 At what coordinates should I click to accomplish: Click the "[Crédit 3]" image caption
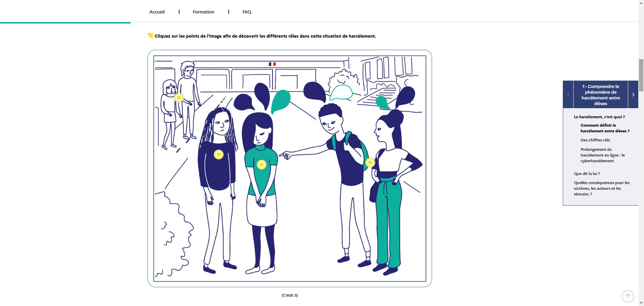pyautogui.click(x=289, y=295)
